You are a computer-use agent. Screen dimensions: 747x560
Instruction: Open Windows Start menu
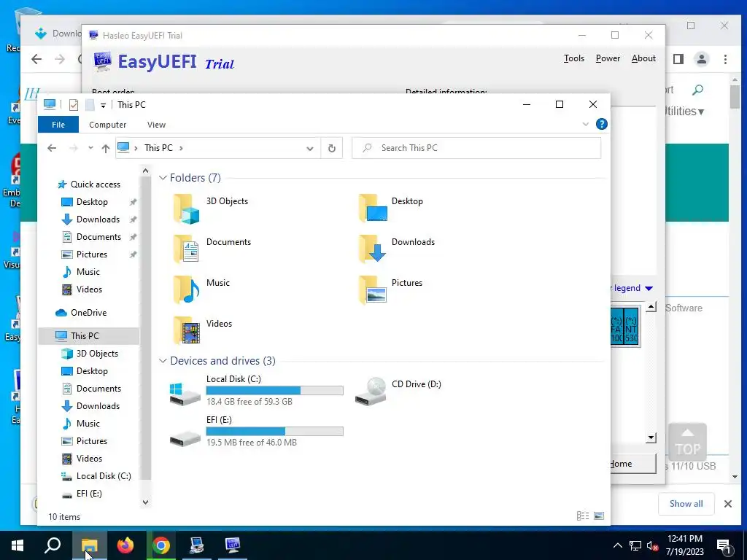pyautogui.click(x=18, y=545)
